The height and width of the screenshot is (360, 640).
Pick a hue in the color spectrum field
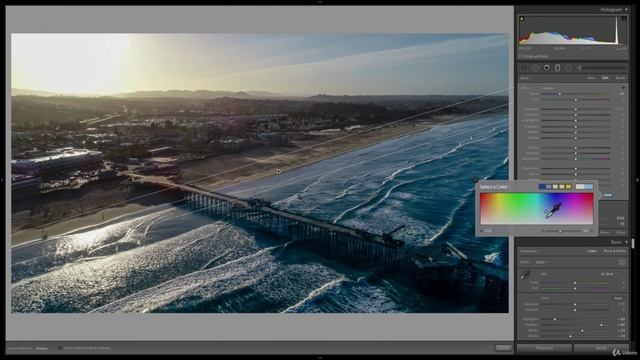536,209
